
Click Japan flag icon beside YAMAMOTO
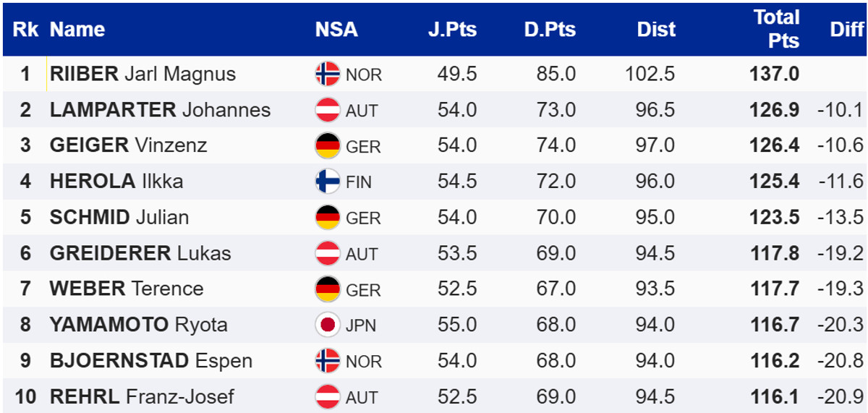[x=328, y=325]
